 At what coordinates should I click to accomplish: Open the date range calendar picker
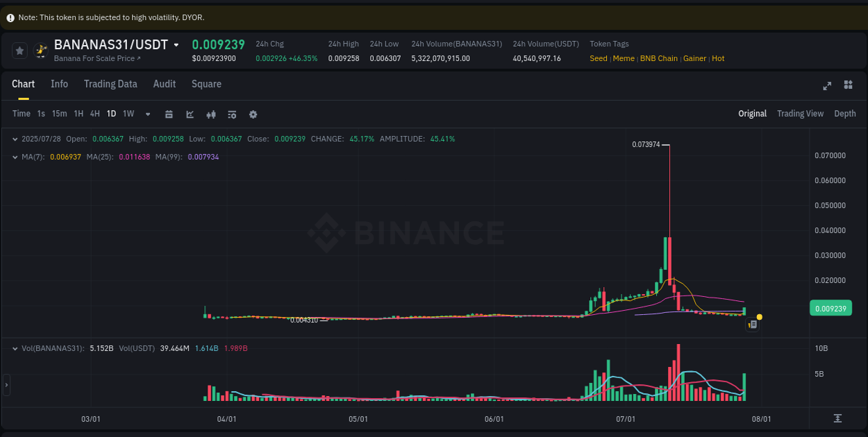pos(169,114)
